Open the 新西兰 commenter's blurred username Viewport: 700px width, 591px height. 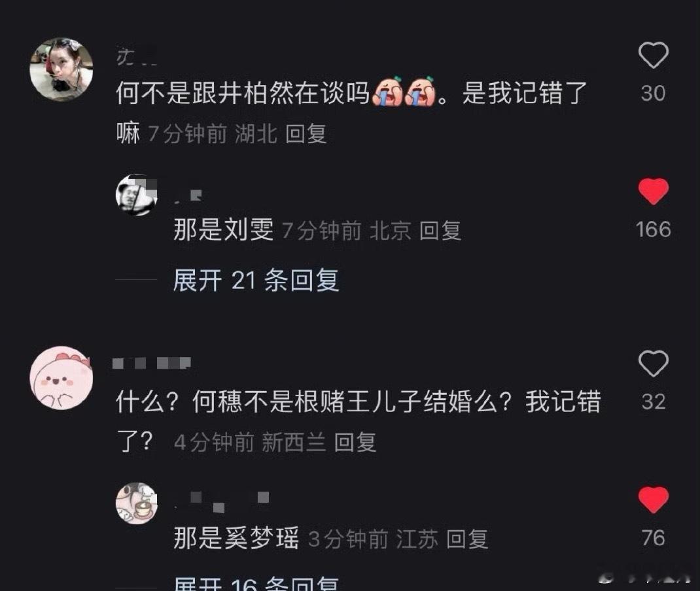[152, 363]
